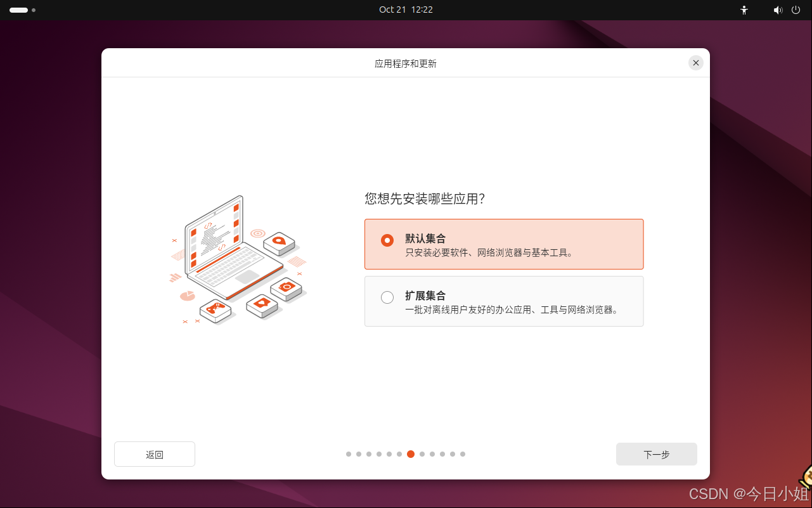The height and width of the screenshot is (508, 812).
Task: Open the Activities workspace indicator
Action: pos(17,10)
